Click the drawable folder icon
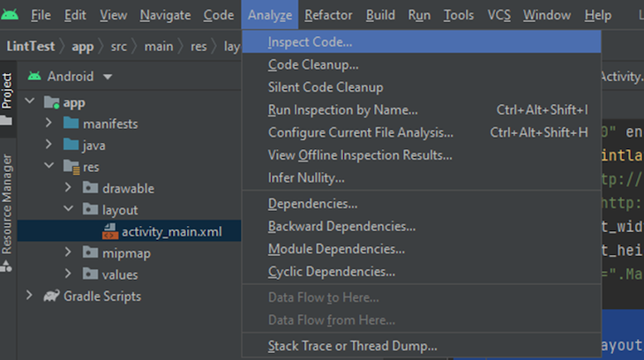 point(91,188)
